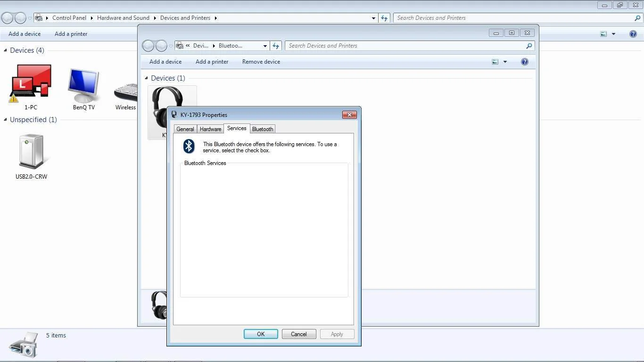Click Bluetooth window address bar location icon

pyautogui.click(x=180, y=46)
